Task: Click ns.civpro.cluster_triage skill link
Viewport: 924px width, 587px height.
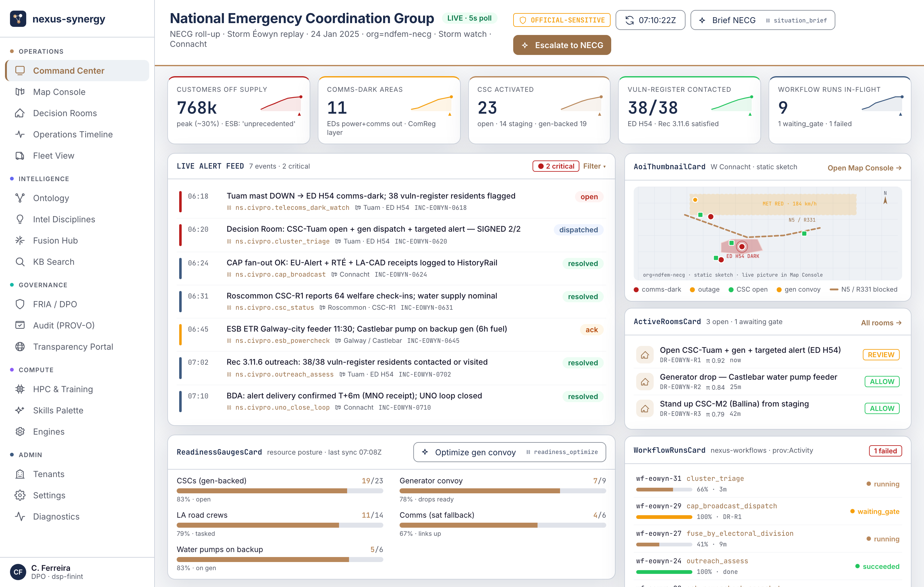Action: coord(283,241)
